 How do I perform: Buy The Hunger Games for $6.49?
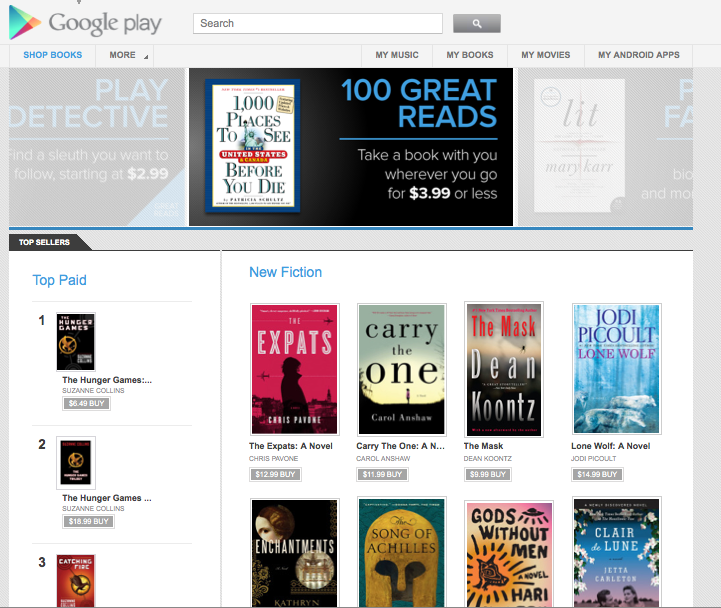[x=86, y=403]
